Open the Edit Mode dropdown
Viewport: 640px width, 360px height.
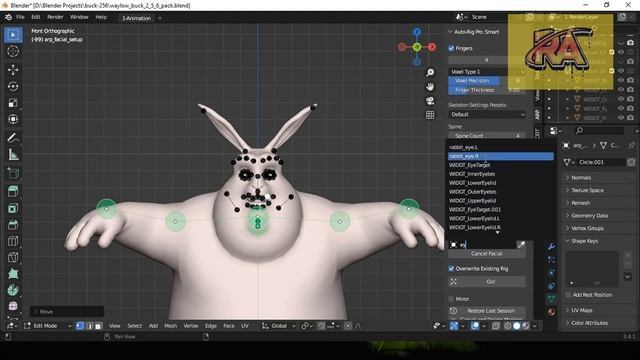(48, 326)
